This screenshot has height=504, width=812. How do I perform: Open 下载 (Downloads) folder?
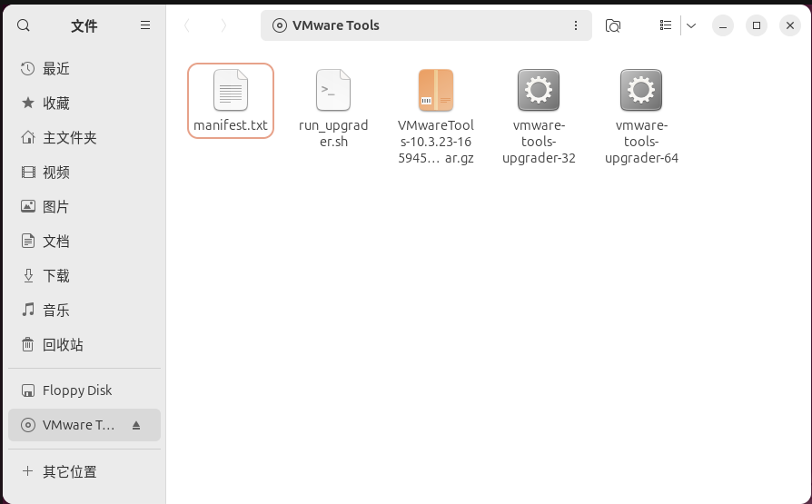[84, 275]
